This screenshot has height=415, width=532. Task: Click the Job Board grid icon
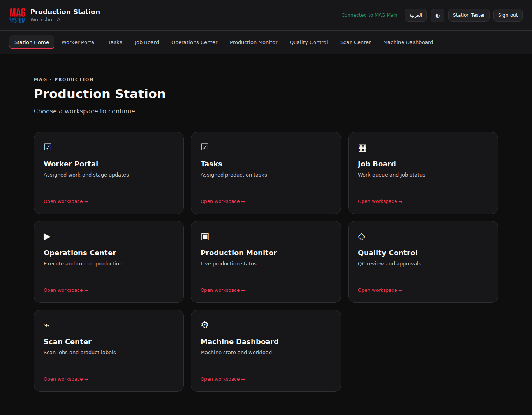point(362,148)
